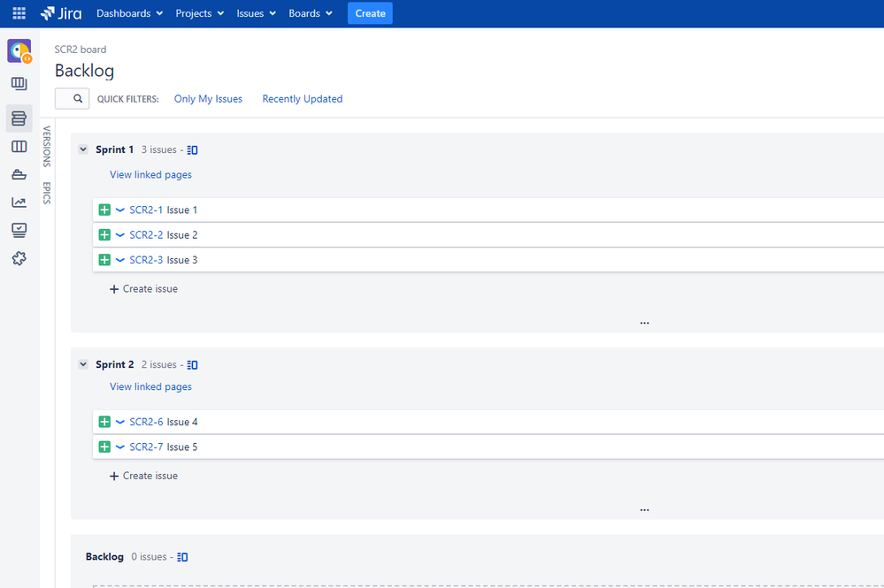This screenshot has width=884, height=588.
Task: Click priority icon of SCR2-6
Action: pyautogui.click(x=120, y=421)
